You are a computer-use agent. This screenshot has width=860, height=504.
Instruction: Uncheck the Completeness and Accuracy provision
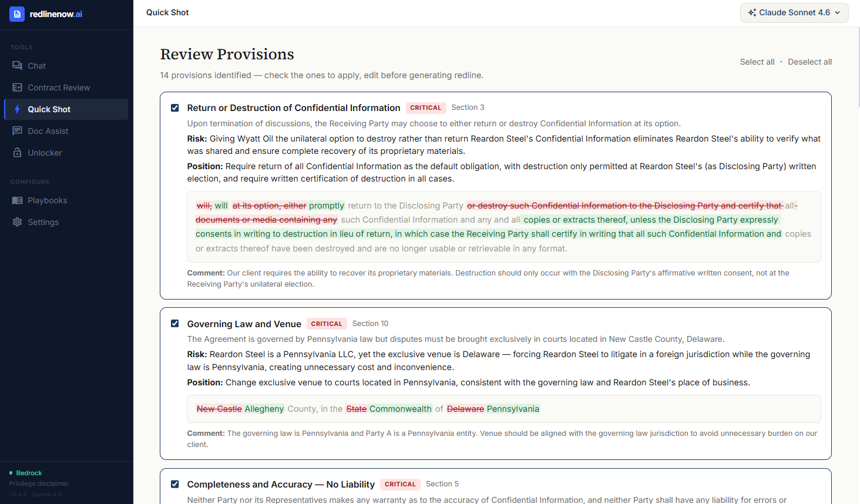(x=174, y=483)
